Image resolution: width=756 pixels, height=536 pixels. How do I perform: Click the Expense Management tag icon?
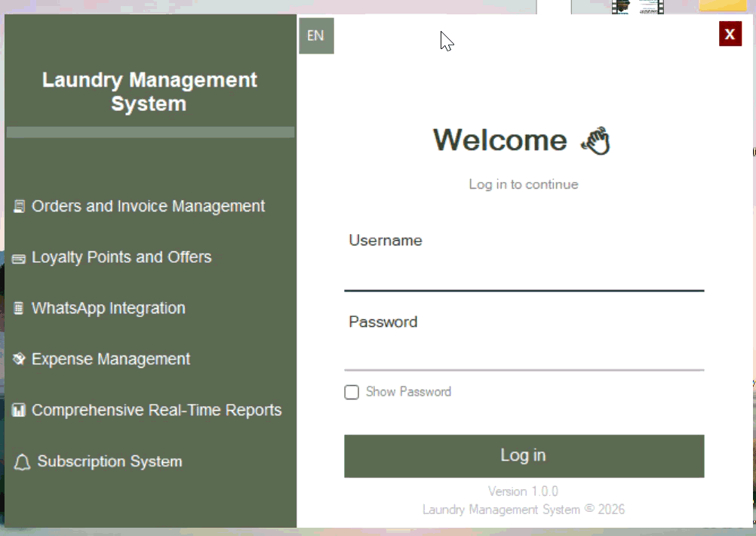[19, 359]
